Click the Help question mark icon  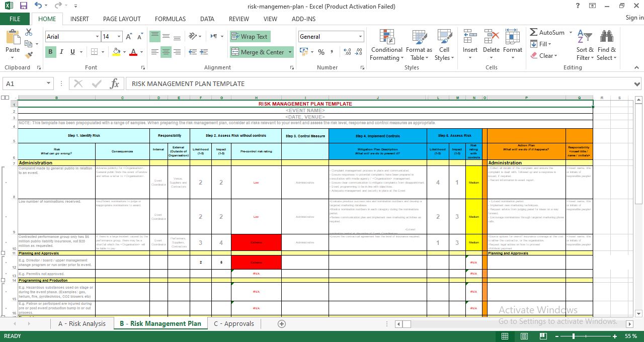pos(578,6)
